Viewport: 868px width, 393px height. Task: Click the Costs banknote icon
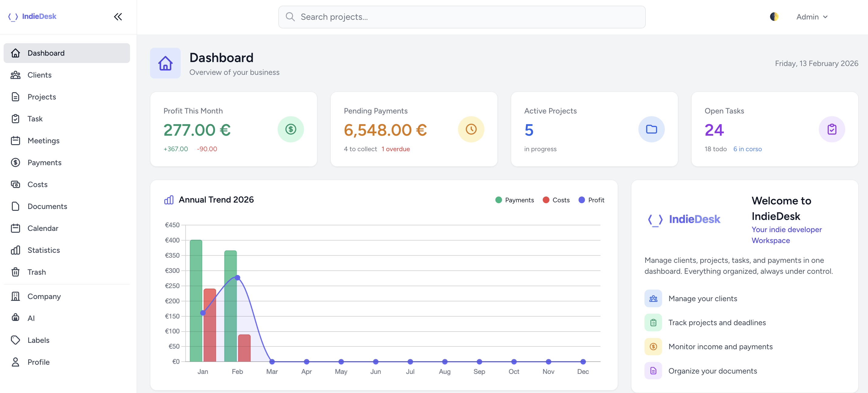pyautogui.click(x=15, y=184)
